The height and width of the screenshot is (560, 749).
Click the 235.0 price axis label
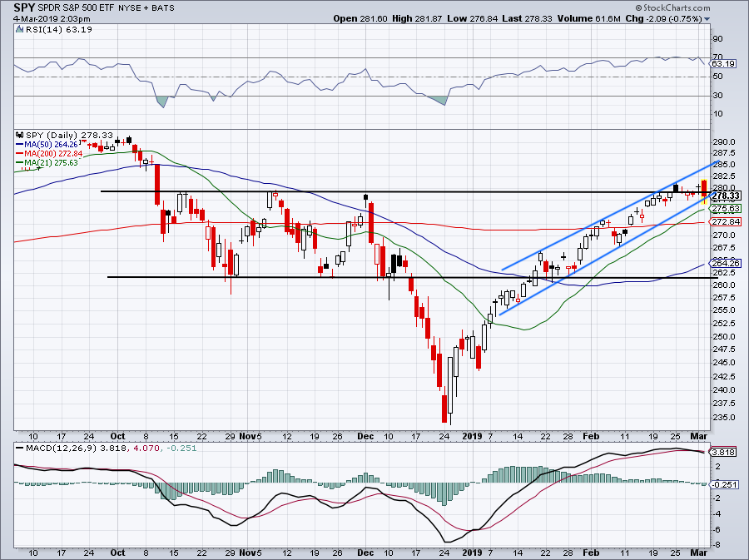click(x=725, y=417)
